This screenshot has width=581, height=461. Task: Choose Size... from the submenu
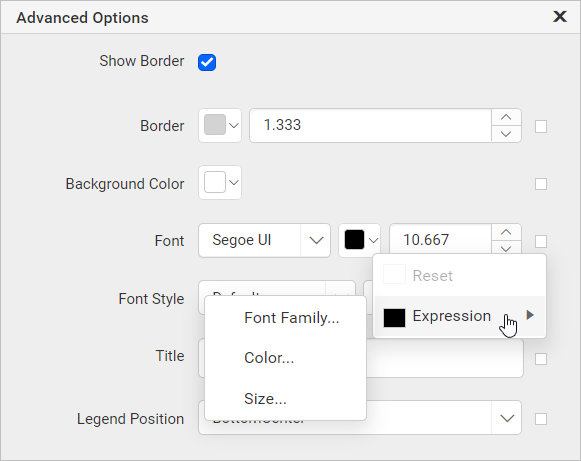pyautogui.click(x=265, y=399)
